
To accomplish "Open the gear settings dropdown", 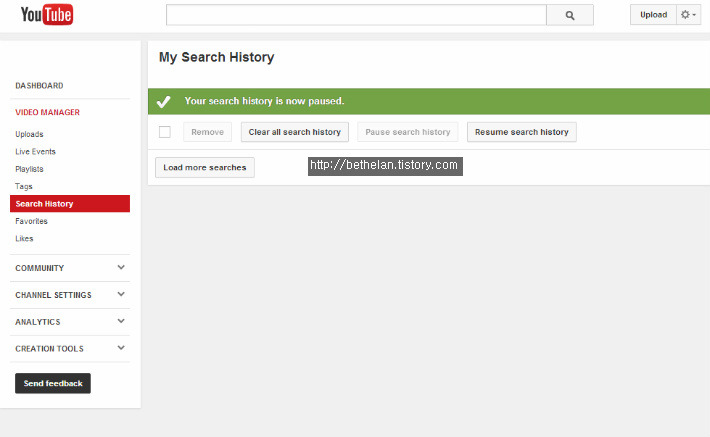I will point(689,15).
